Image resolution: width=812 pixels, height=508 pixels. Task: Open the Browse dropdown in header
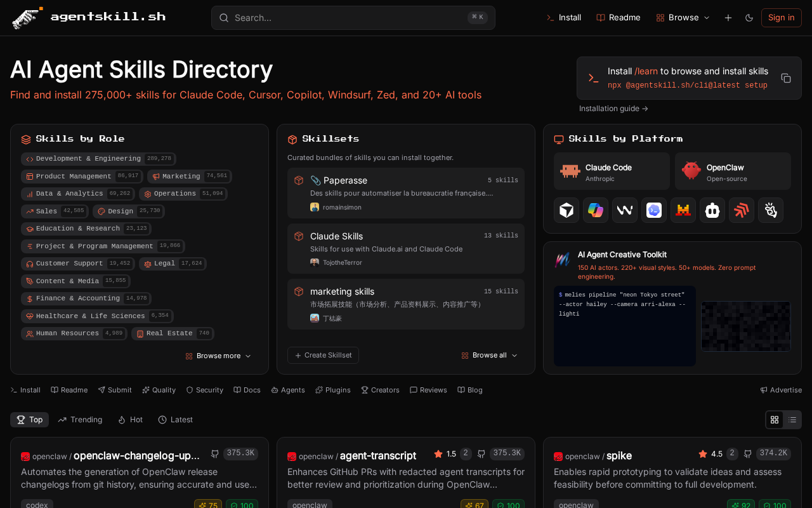[683, 18]
